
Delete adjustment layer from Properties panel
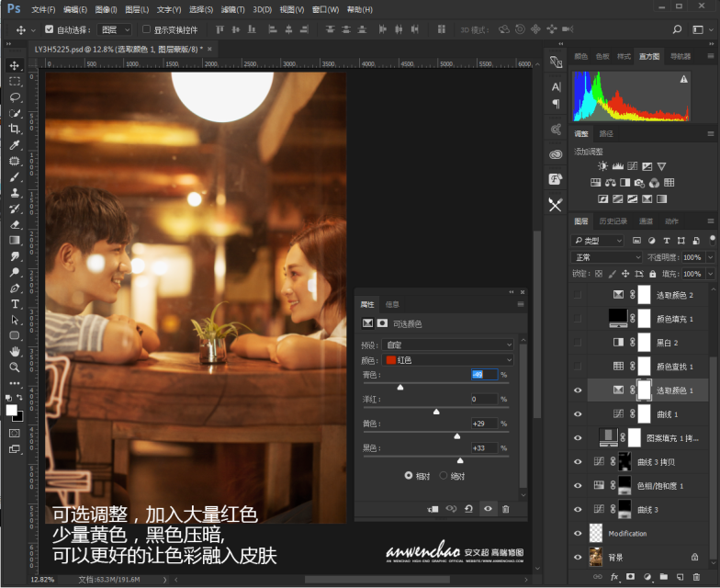(505, 509)
